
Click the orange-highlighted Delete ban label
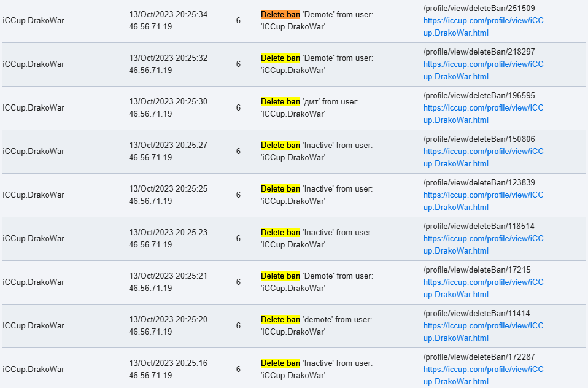pos(280,14)
